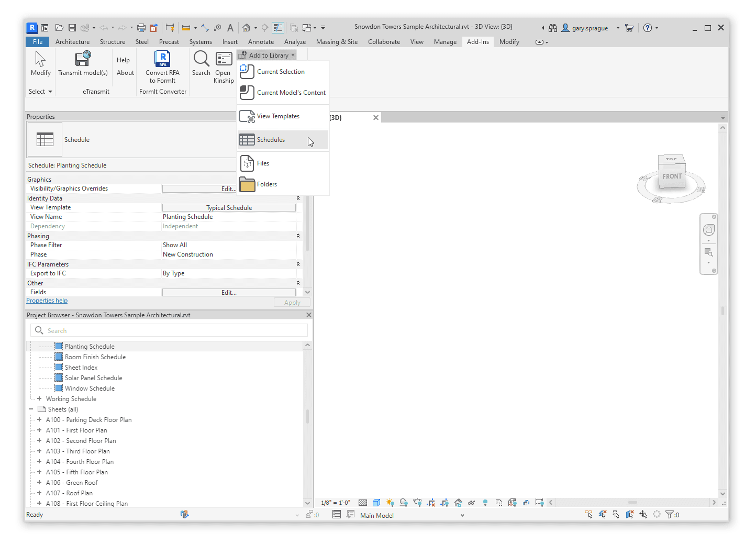The image size is (756, 544).
Task: Select the Aligned Dimension tool in quick access toolbar
Action: [x=187, y=27]
